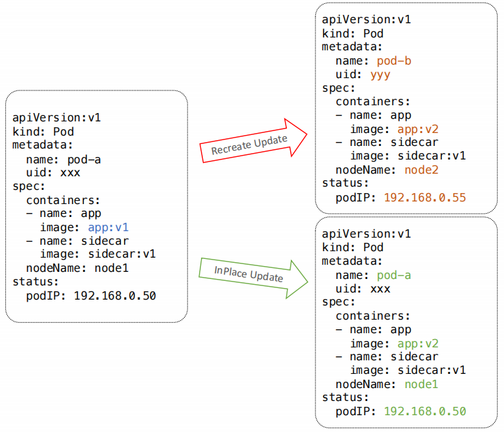Click "spec:" in pod-b box
Image resolution: width=504 pixels, height=432 pixels.
pyautogui.click(x=339, y=88)
